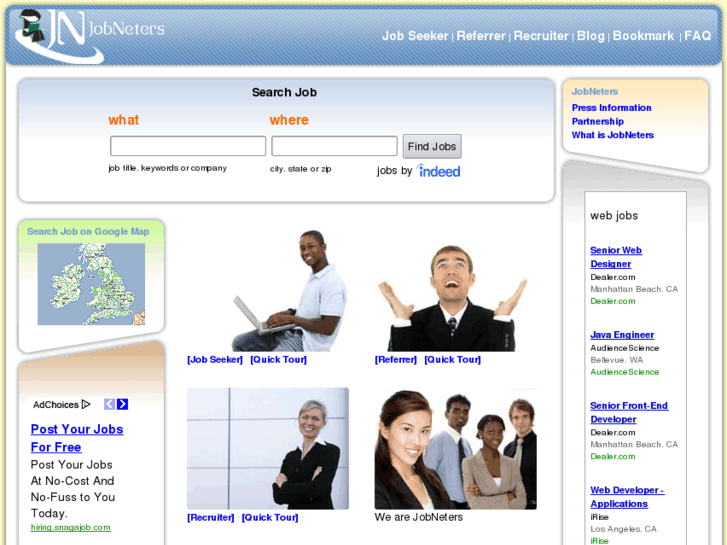Click the indeed logo link
727x545 pixels.
[x=438, y=171]
